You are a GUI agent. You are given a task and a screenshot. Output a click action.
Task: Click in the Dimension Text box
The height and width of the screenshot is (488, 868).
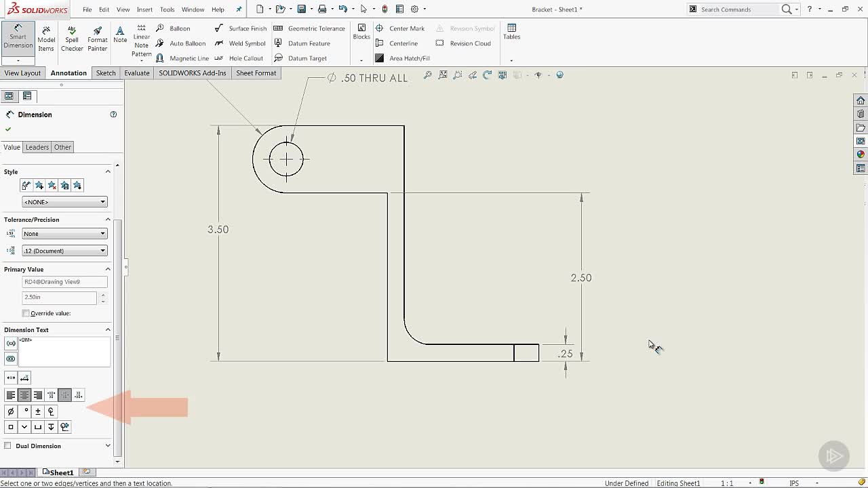click(64, 352)
